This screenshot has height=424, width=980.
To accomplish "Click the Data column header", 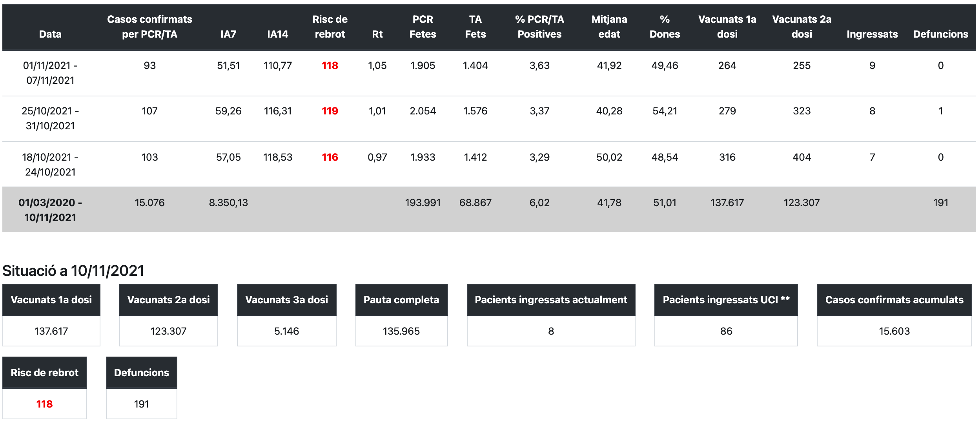I will tap(50, 34).
